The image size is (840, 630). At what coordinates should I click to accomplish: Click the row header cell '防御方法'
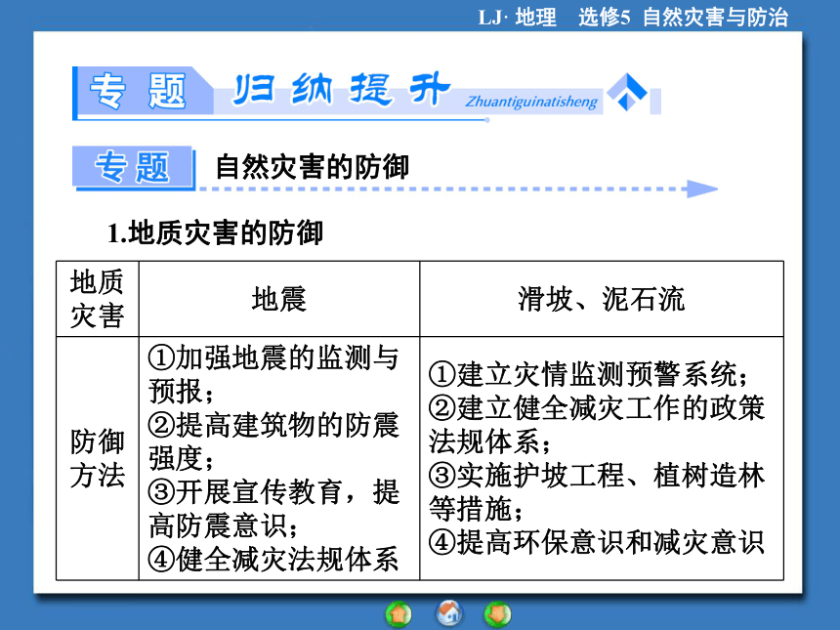click(x=98, y=458)
